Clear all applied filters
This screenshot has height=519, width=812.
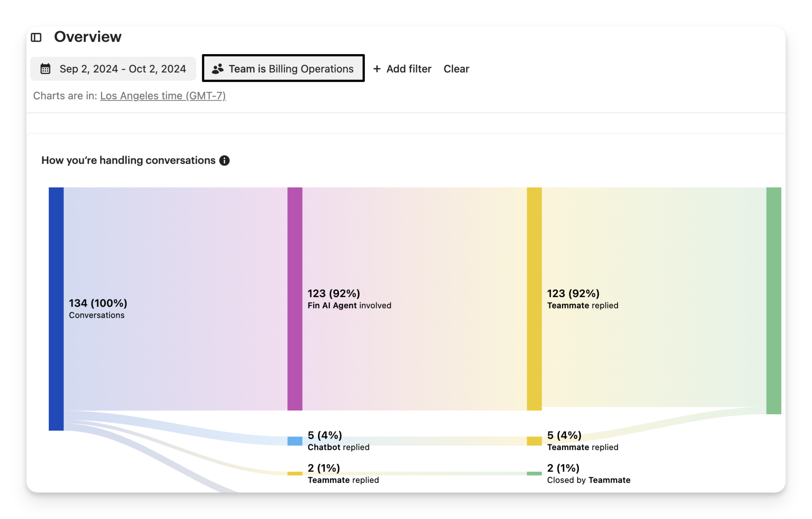456,69
